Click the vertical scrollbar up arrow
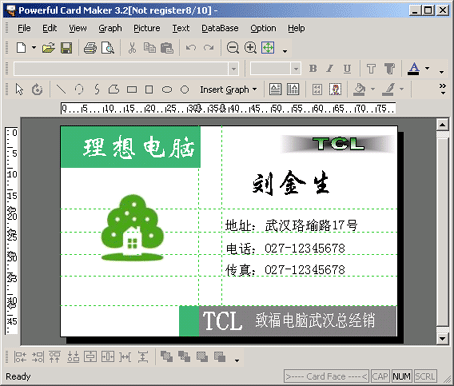Image resolution: width=454 pixels, height=386 pixels. 442,125
